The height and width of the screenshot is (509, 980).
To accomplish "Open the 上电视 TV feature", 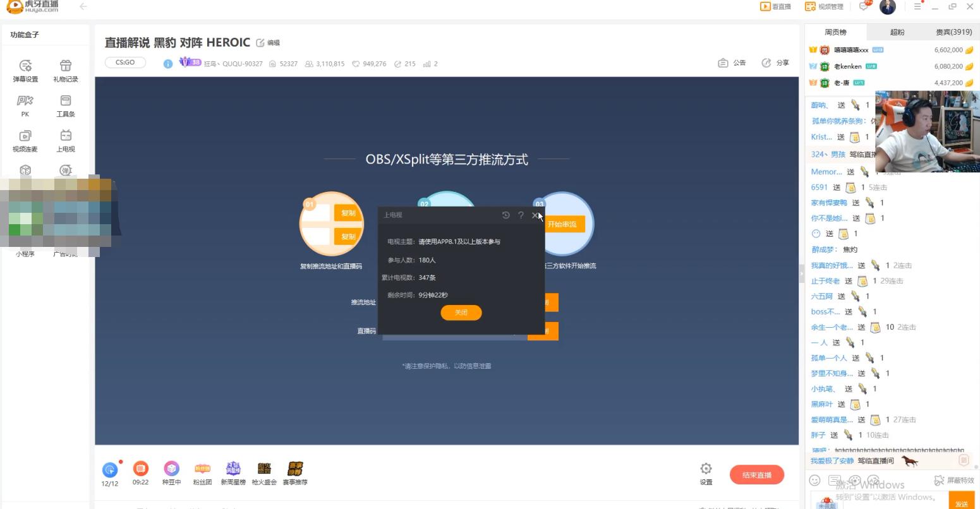I will coord(65,139).
